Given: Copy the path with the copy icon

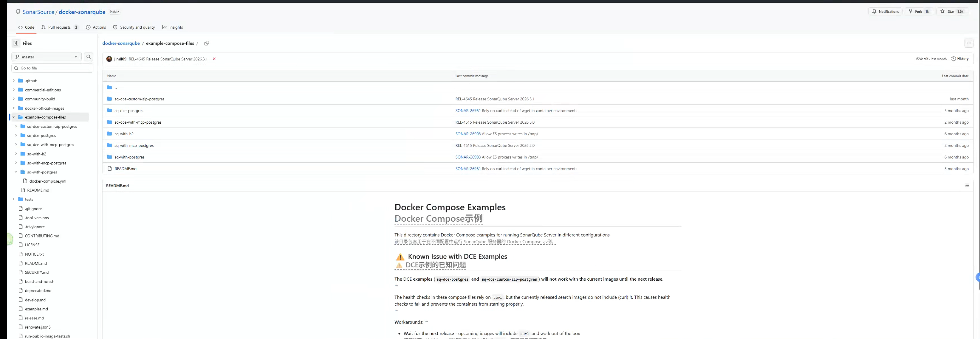Looking at the screenshot, I should point(207,43).
